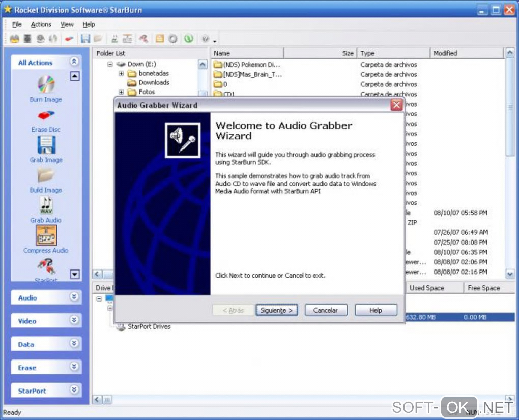
Task: Click the question mark help toolbar icon
Action: tap(206, 39)
